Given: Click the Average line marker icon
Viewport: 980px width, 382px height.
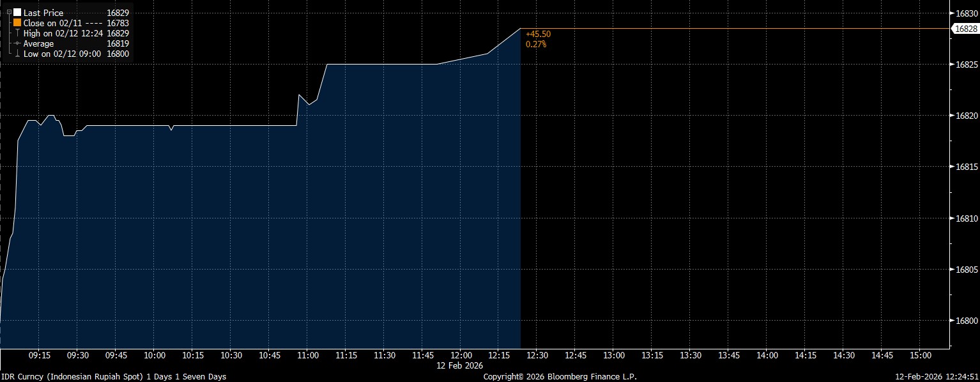Looking at the screenshot, I should (17, 43).
